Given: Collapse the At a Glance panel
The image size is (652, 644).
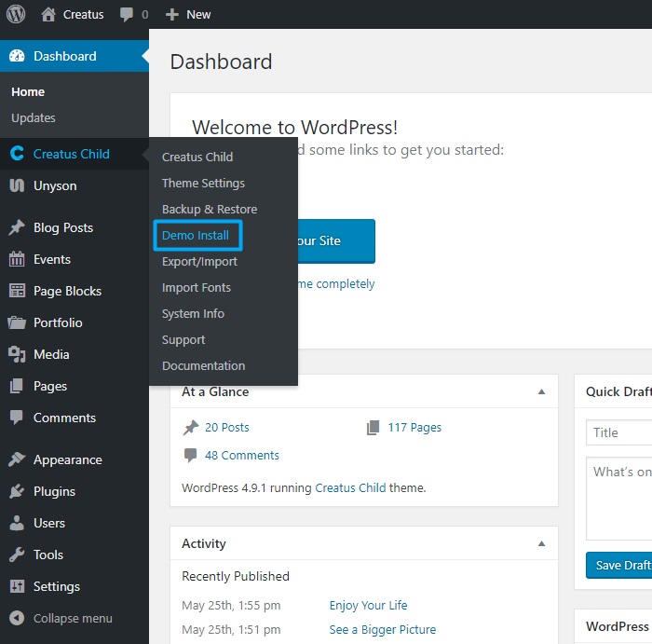Looking at the screenshot, I should [541, 391].
